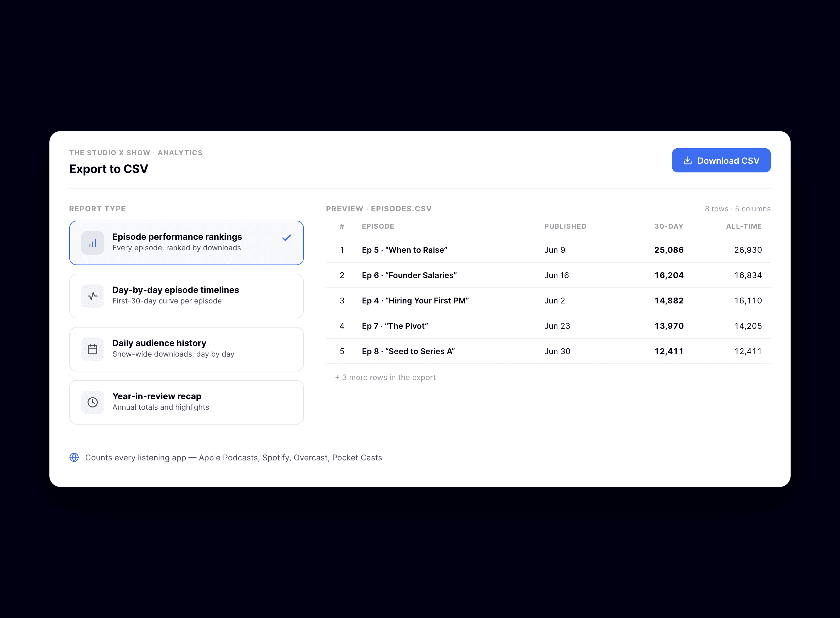This screenshot has width=840, height=618.
Task: Click all-time value 14,205
Action: coord(748,326)
